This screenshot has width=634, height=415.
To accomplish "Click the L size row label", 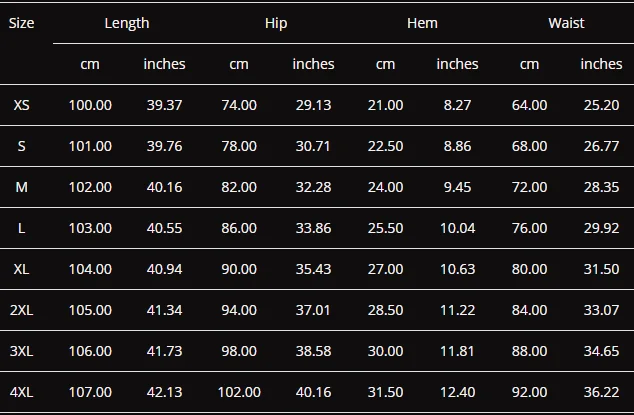I will [21, 228].
